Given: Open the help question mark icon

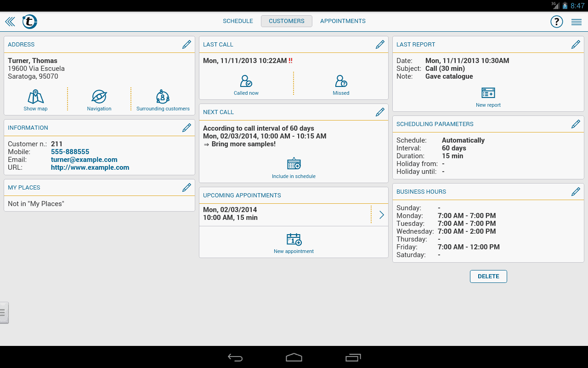Looking at the screenshot, I should [x=557, y=22].
